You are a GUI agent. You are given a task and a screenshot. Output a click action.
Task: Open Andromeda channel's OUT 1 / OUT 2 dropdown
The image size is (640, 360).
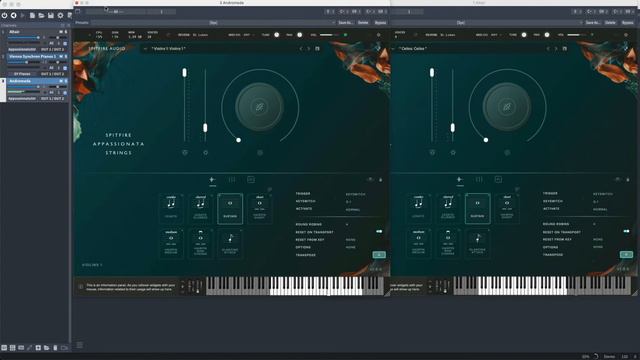pyautogui.click(x=52, y=98)
